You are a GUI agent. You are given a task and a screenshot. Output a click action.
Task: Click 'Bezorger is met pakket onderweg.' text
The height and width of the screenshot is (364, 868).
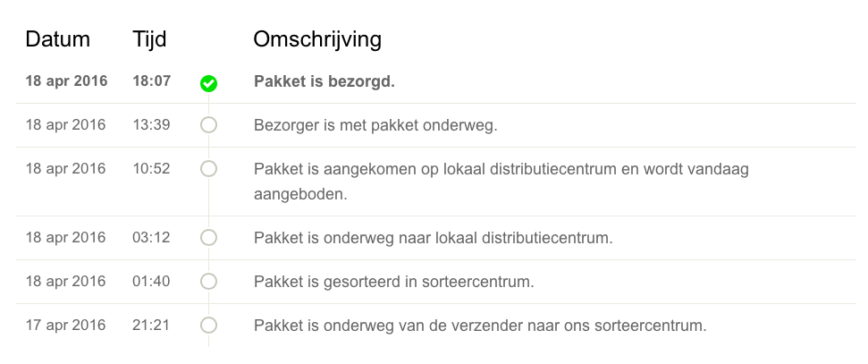(x=375, y=125)
